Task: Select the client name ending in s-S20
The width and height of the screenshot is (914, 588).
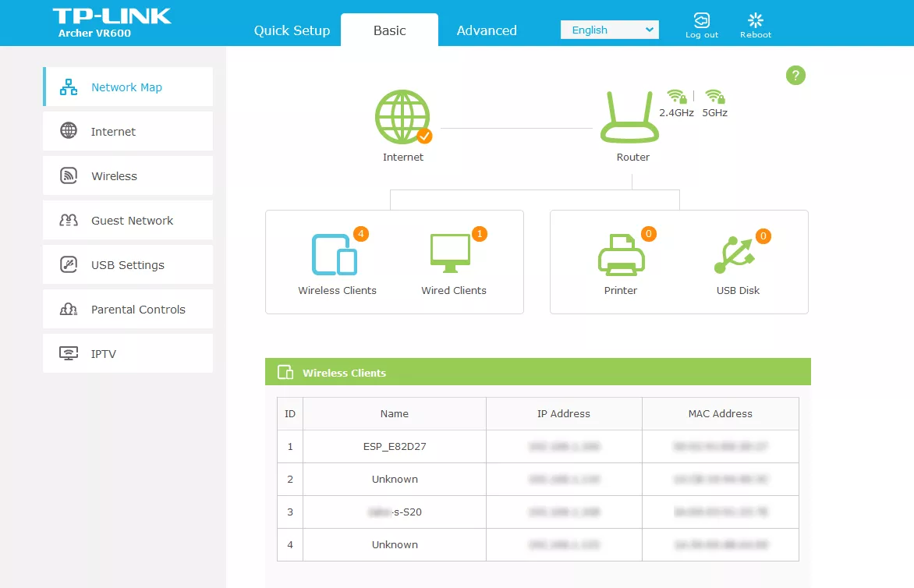Action: click(395, 512)
